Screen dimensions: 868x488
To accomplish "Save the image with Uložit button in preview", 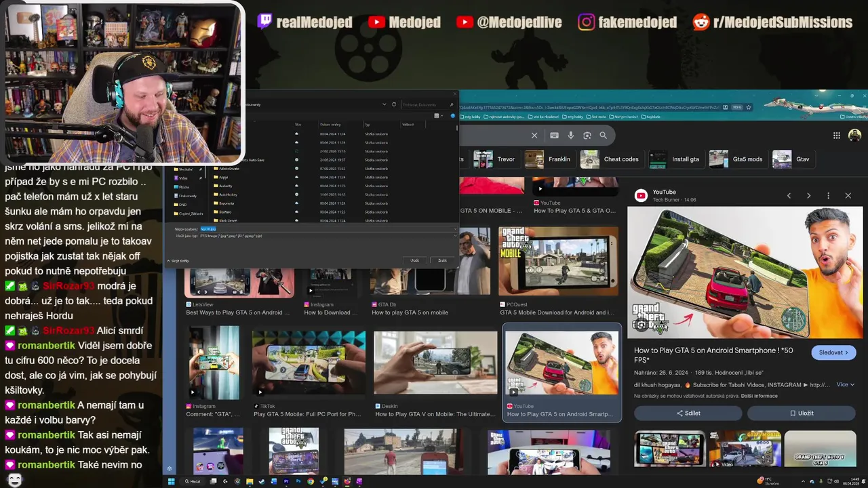I will [x=802, y=413].
